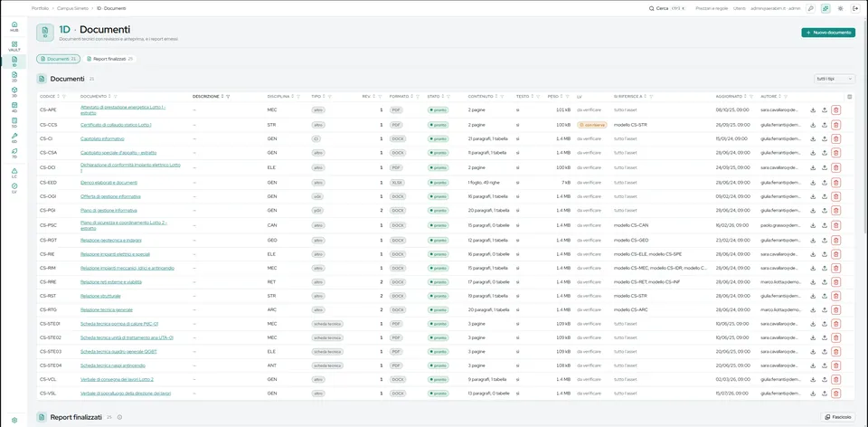This screenshot has height=427, width=868.
Task: Download the CS-RIM document
Action: coord(813,268)
